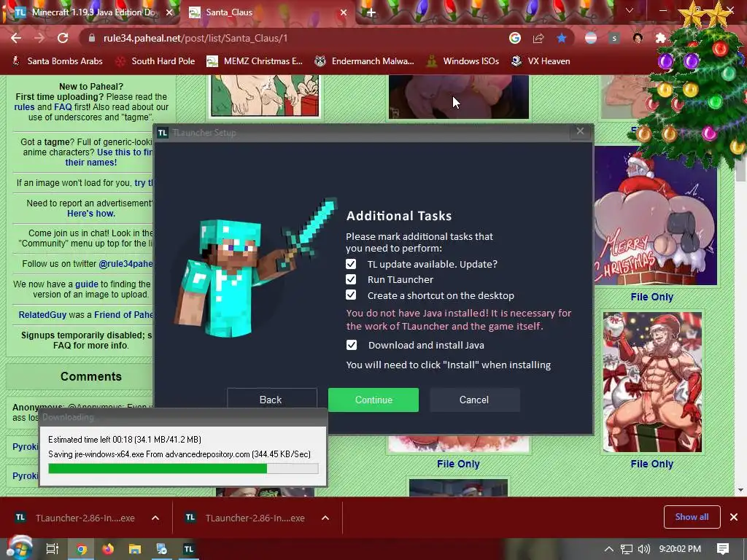Screen dimensions: 747x560
Task: Open the taskbar clock
Action: point(680,549)
